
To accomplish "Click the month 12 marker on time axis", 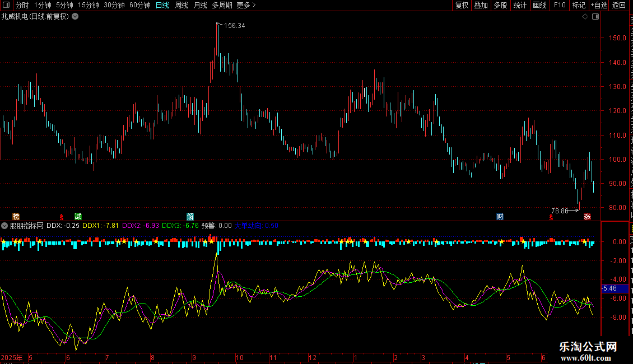I will [313, 357].
